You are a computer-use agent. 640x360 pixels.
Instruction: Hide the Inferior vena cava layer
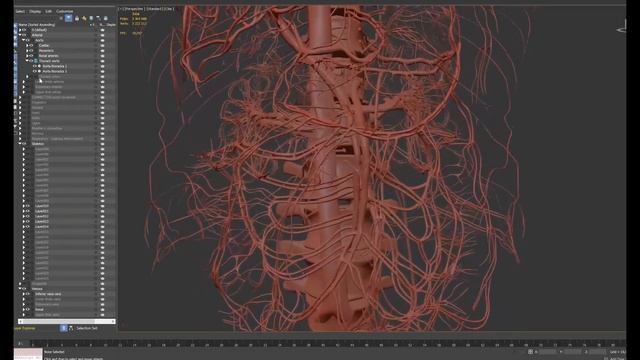tap(28, 294)
